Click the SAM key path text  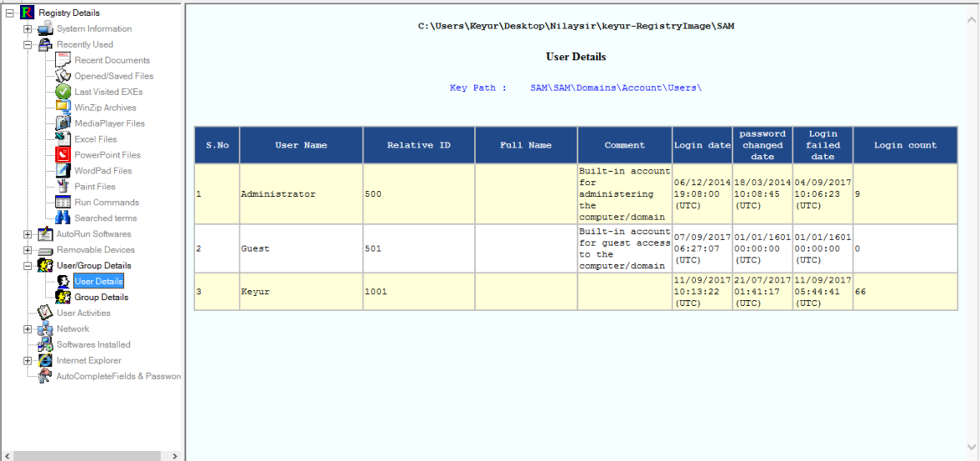coord(616,87)
